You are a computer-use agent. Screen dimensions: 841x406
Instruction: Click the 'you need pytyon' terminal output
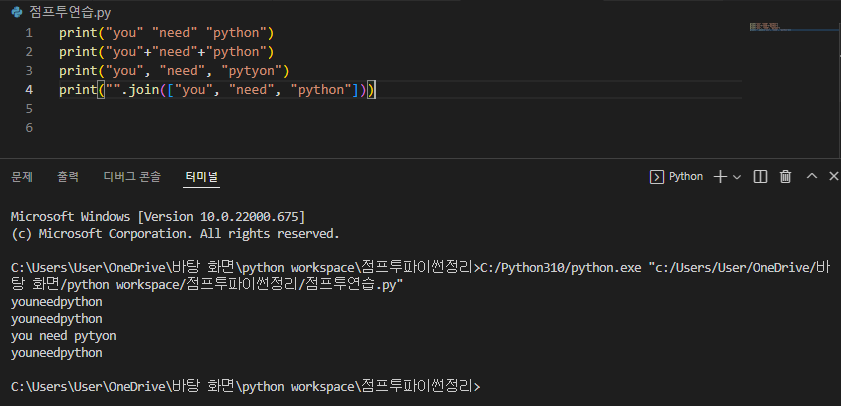coord(63,336)
